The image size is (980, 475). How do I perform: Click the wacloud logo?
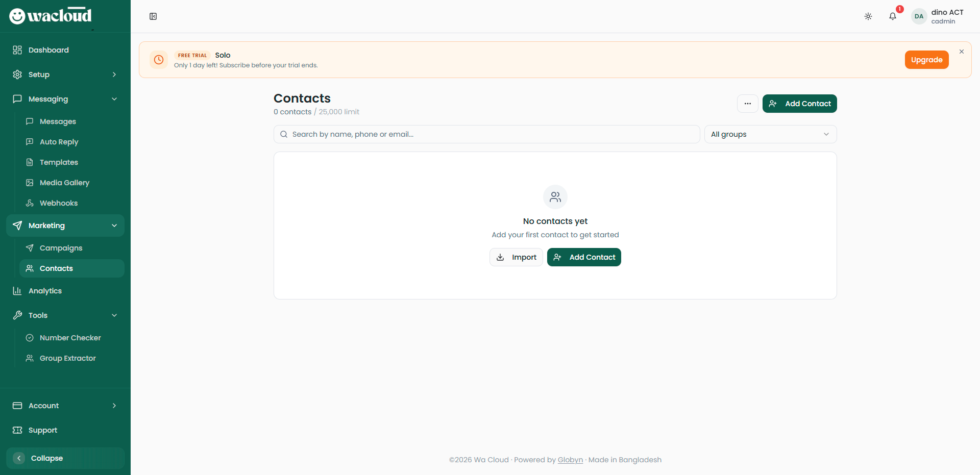51,16
